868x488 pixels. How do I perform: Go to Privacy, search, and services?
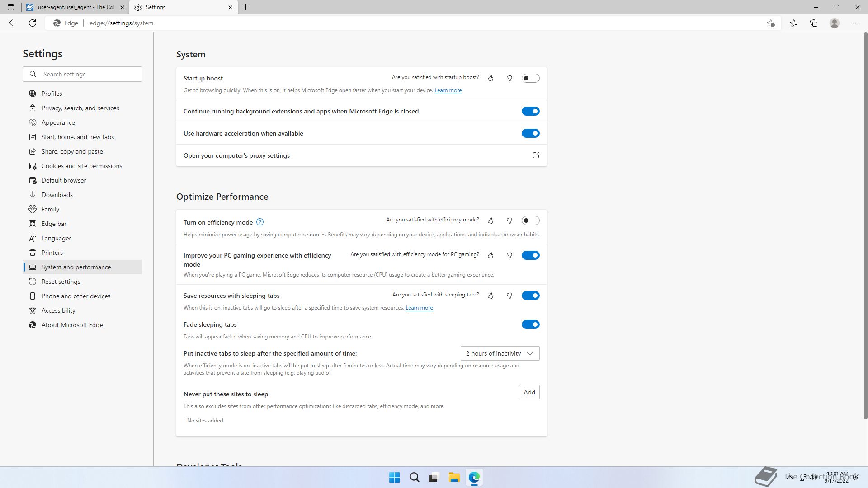click(82, 108)
